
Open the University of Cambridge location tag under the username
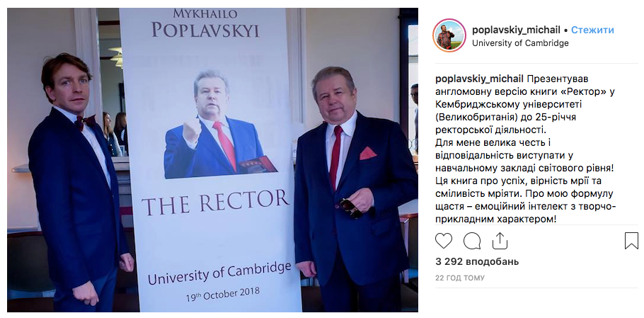[520, 43]
